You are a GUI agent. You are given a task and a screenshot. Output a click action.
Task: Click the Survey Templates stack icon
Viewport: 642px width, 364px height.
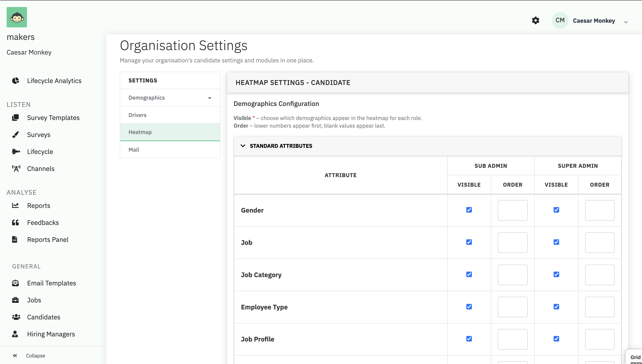click(16, 117)
